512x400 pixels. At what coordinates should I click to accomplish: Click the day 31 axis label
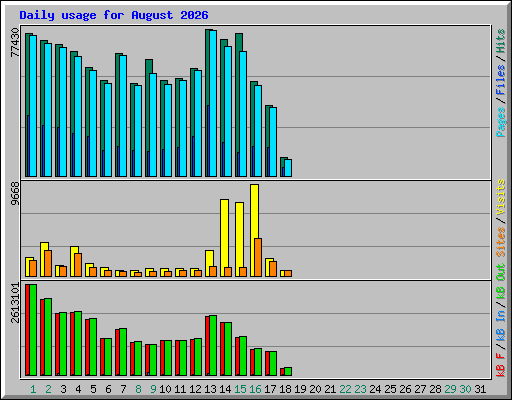pyautogui.click(x=480, y=389)
